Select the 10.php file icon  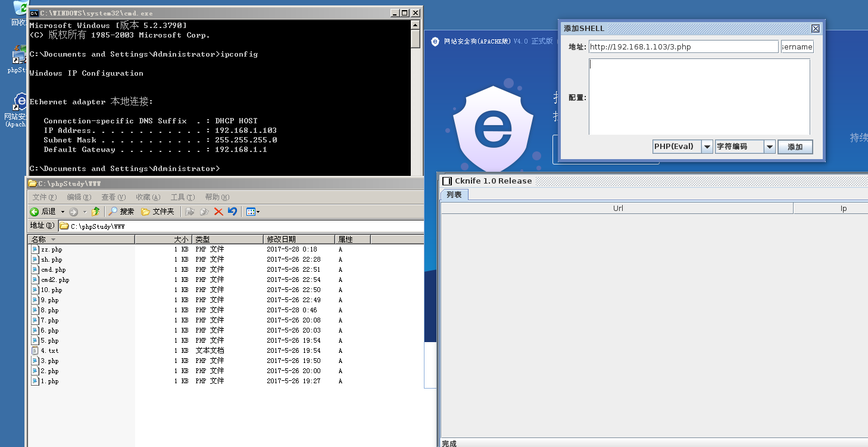pyautogui.click(x=35, y=290)
